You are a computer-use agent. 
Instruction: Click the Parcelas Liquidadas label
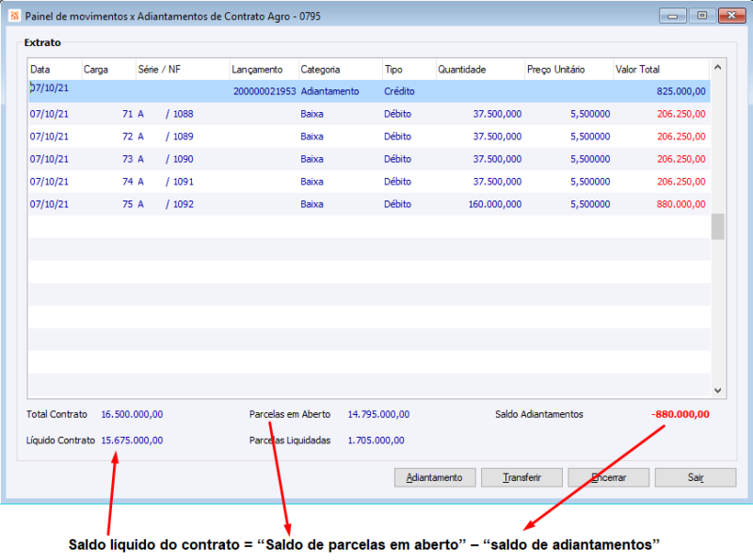[x=290, y=440]
